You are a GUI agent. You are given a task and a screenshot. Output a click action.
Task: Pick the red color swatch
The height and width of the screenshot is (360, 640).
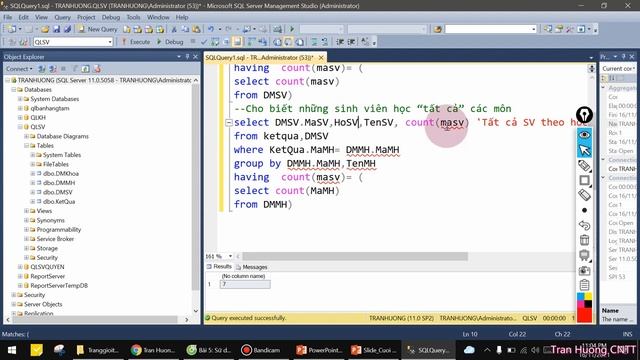(x=584, y=315)
